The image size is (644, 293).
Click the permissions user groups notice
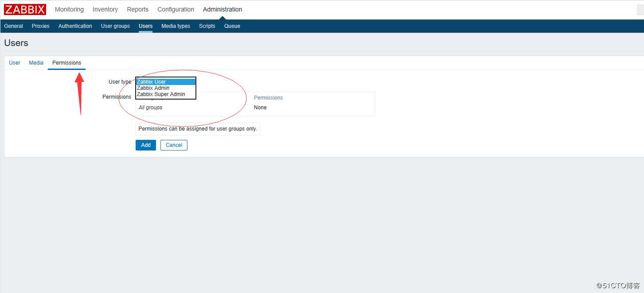198,129
